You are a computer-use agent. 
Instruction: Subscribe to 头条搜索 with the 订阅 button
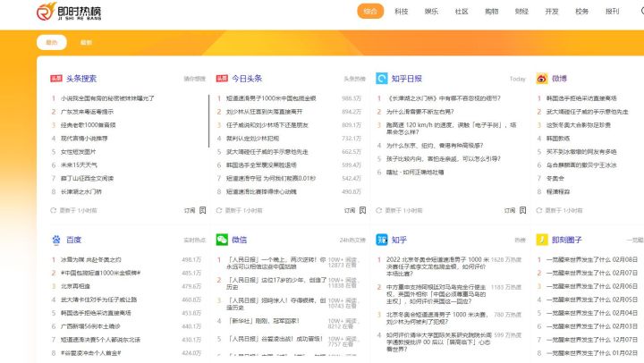[x=190, y=210]
